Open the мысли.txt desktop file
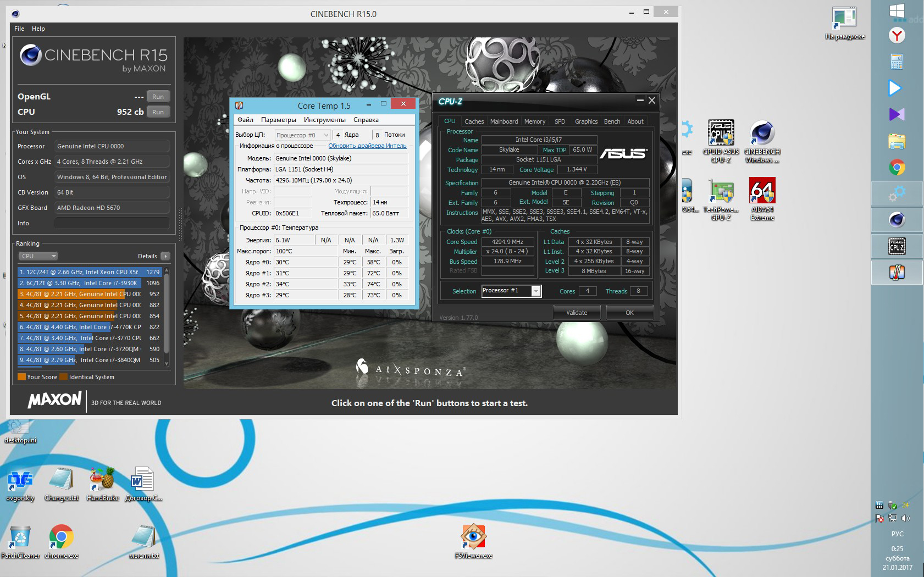Screen dimensions: 924x577 [144, 542]
